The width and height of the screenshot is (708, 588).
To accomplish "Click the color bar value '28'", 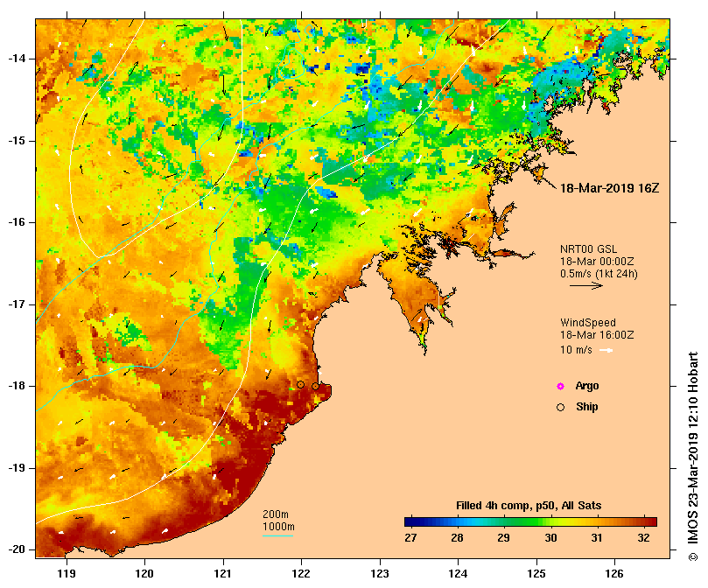I will click(x=457, y=538).
